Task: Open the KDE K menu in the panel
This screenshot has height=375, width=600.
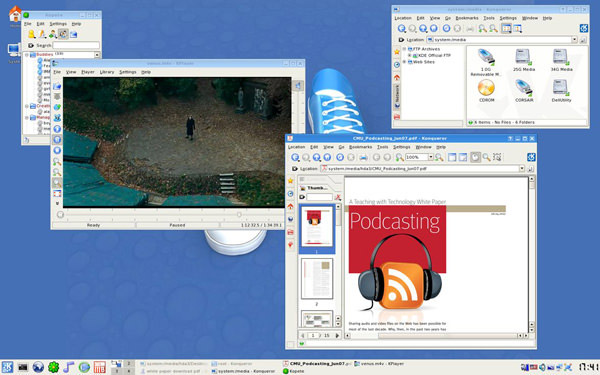Action: click(x=7, y=367)
